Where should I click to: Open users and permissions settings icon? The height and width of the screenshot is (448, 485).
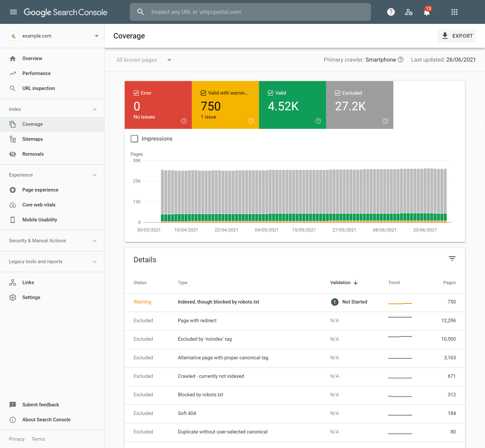coord(409,12)
